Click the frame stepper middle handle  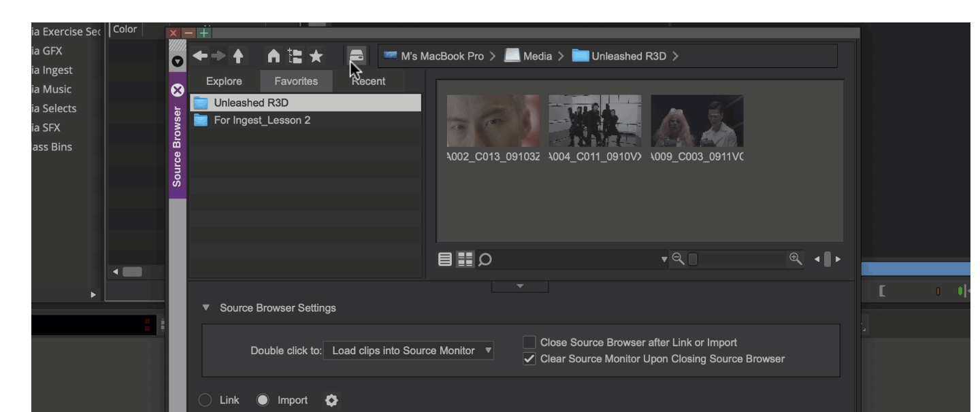click(827, 259)
